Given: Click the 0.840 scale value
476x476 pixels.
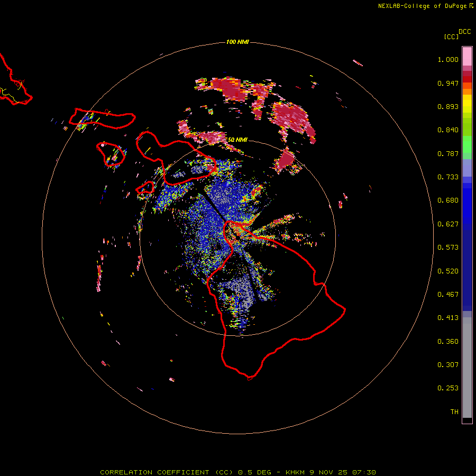Looking at the screenshot, I should coord(448,130).
